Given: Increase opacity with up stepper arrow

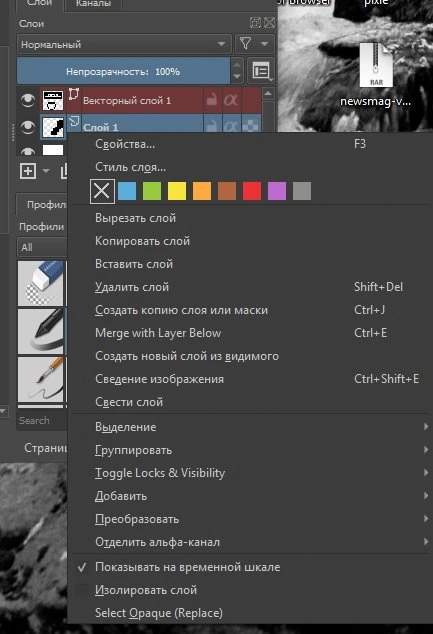Looking at the screenshot, I should [237, 65].
